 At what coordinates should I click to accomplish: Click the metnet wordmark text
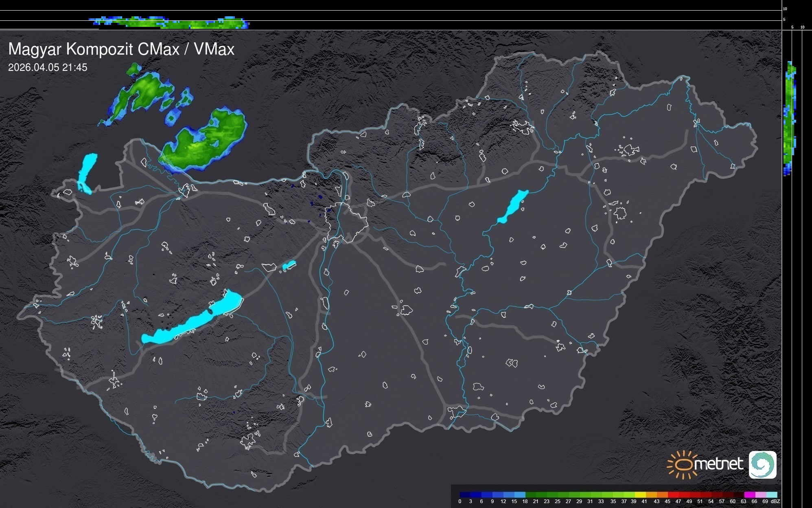(719, 464)
